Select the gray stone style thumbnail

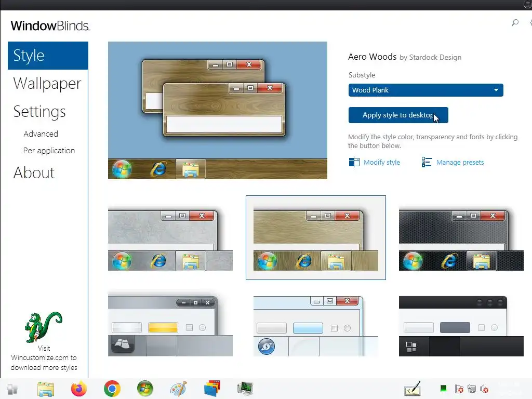pyautogui.click(x=170, y=239)
